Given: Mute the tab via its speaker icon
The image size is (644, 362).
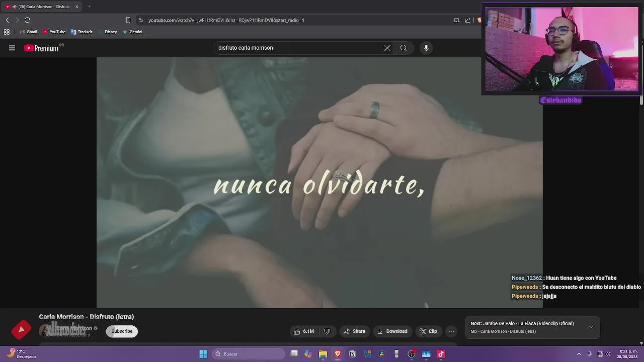Looking at the screenshot, I should pos(14,7).
